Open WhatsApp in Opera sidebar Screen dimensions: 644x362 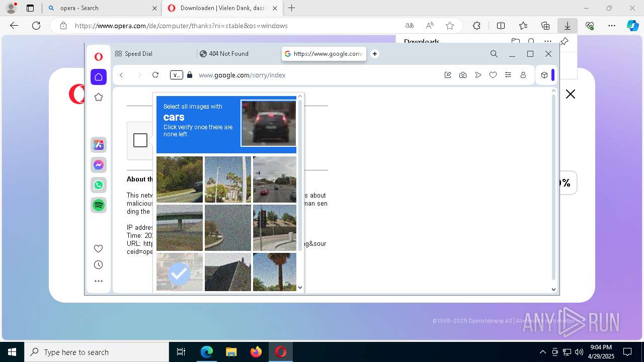[x=99, y=185]
